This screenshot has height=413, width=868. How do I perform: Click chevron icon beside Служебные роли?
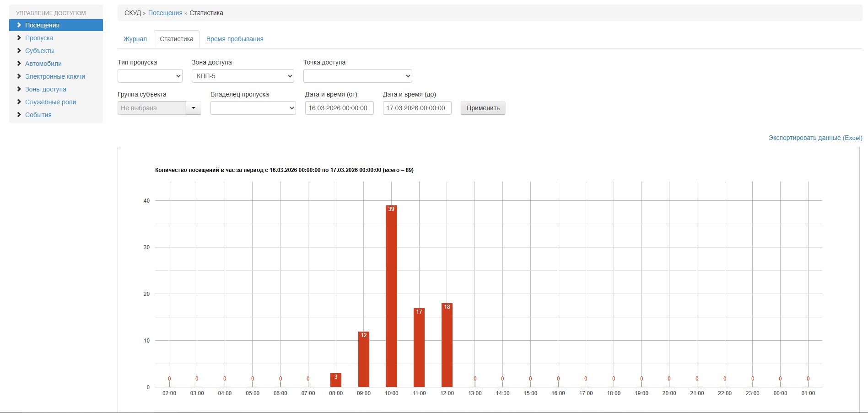pos(19,102)
